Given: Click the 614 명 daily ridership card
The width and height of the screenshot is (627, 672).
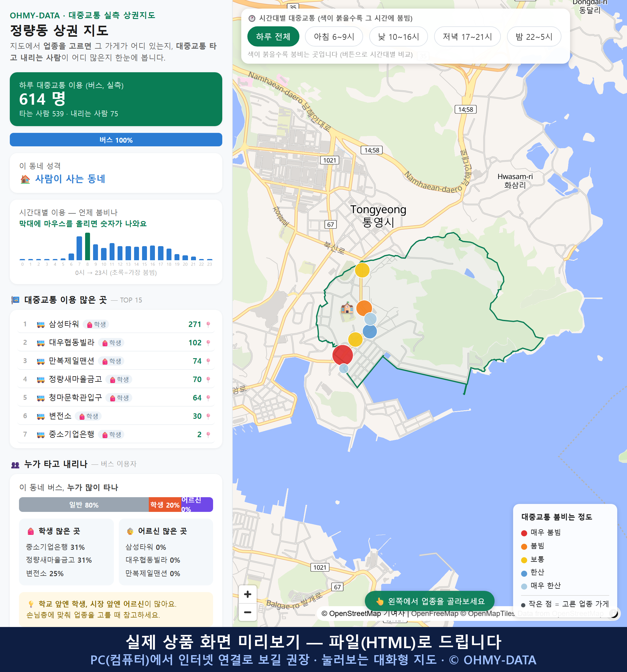Looking at the screenshot, I should click(116, 99).
